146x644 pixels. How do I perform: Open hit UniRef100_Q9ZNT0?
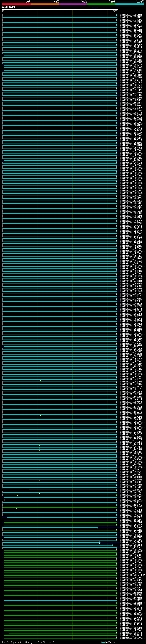point(131,25)
